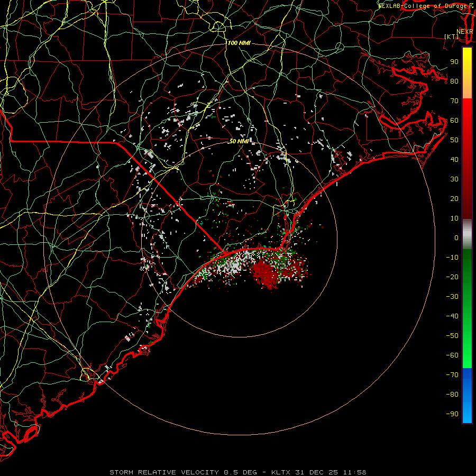
Task: Click "STORM RELATIVE VELOCITY" in bottom caption
Action: pos(164,472)
